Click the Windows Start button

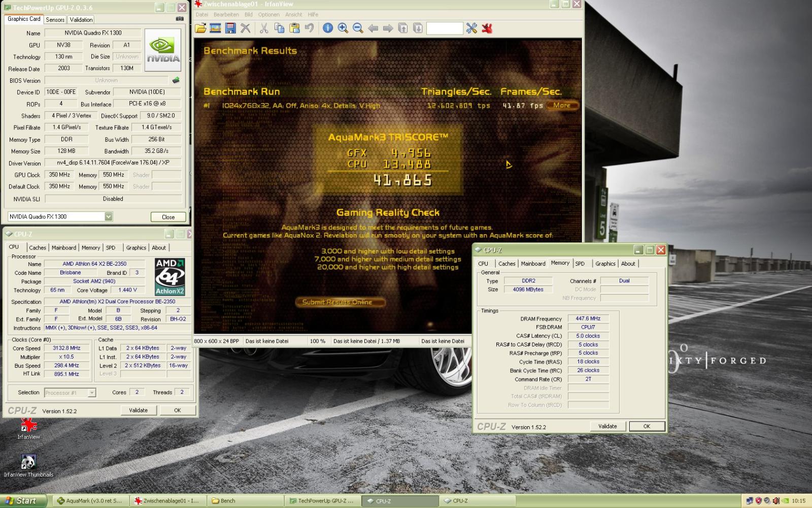click(x=23, y=501)
